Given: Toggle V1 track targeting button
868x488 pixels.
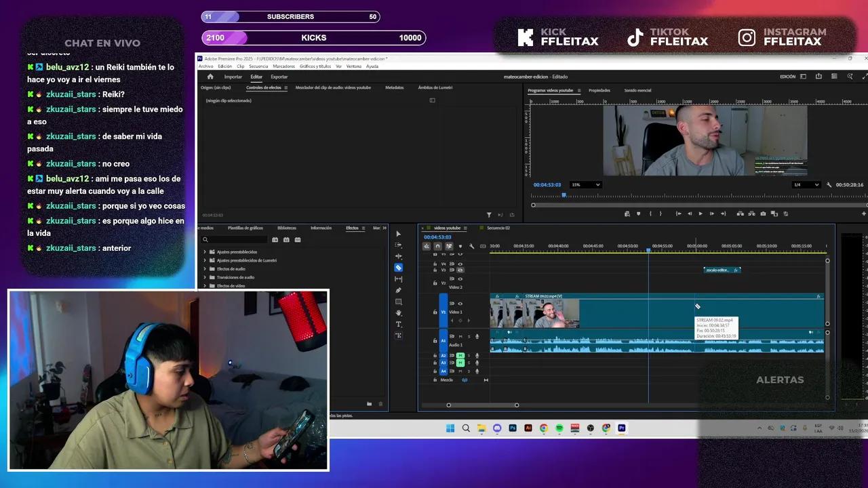Looking at the screenshot, I should 443,312.
